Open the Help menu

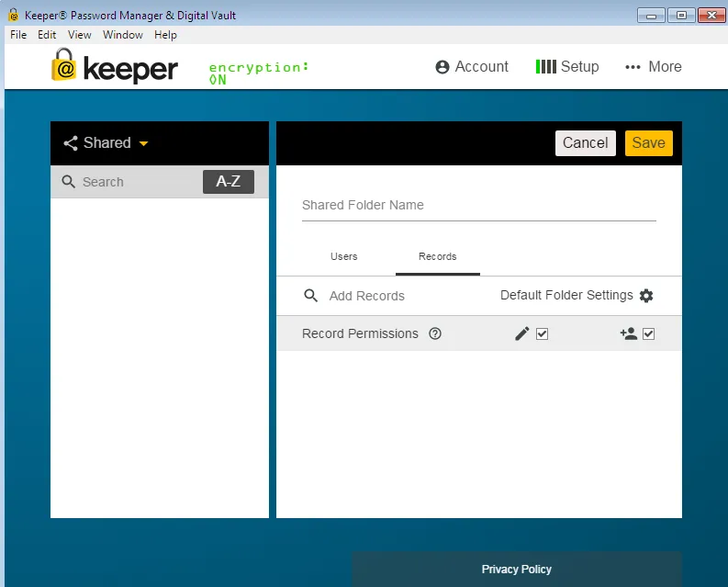coord(165,35)
